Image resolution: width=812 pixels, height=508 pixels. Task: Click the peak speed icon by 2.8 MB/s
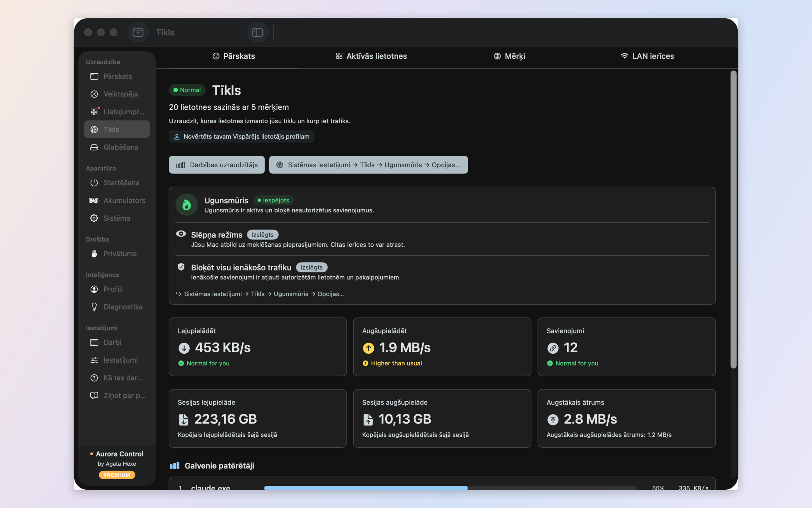tap(553, 420)
